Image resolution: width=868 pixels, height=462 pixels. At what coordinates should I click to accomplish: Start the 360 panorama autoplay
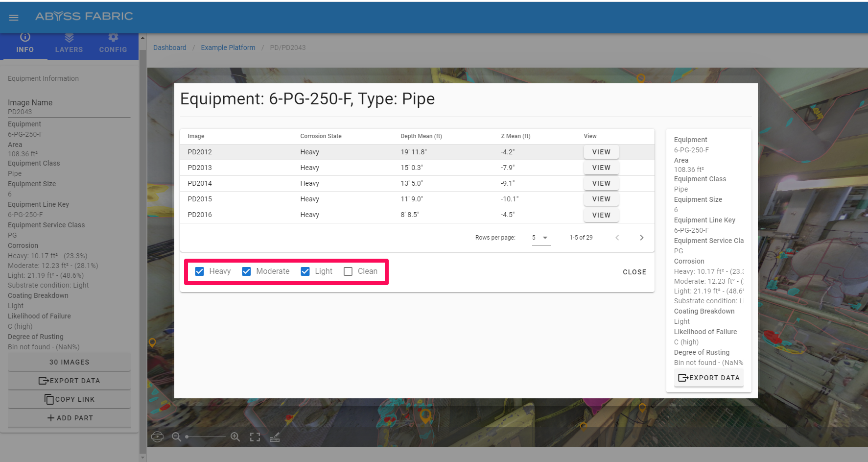click(157, 437)
